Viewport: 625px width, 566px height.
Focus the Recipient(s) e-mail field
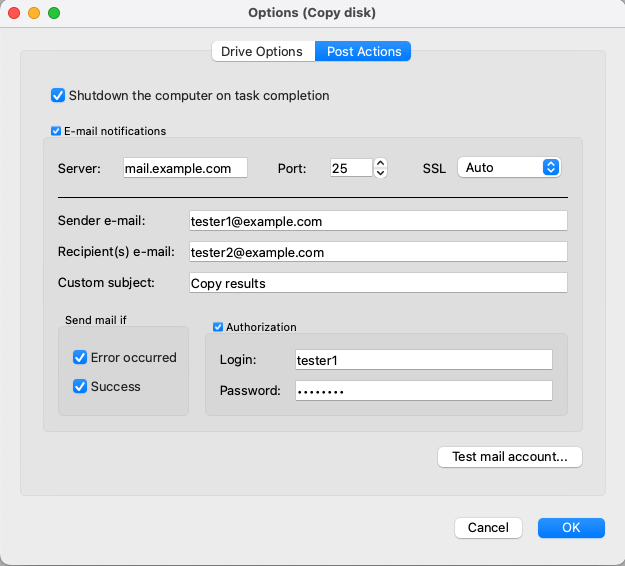coord(378,252)
